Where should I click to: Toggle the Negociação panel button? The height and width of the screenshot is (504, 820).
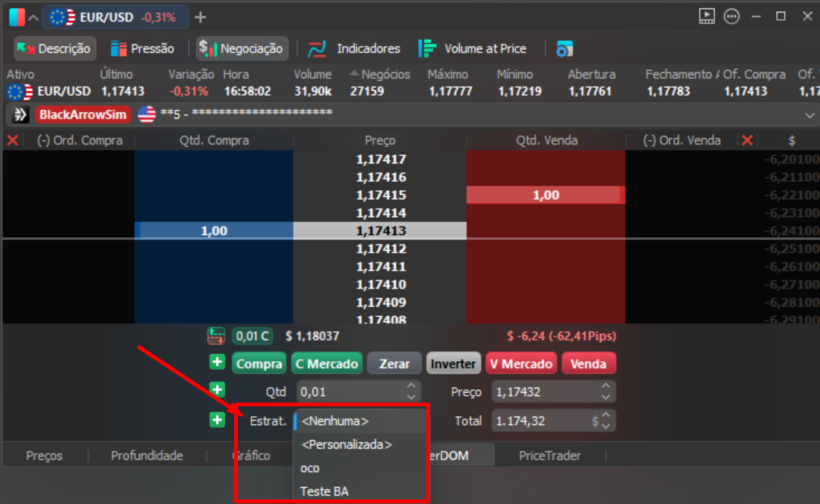click(242, 48)
